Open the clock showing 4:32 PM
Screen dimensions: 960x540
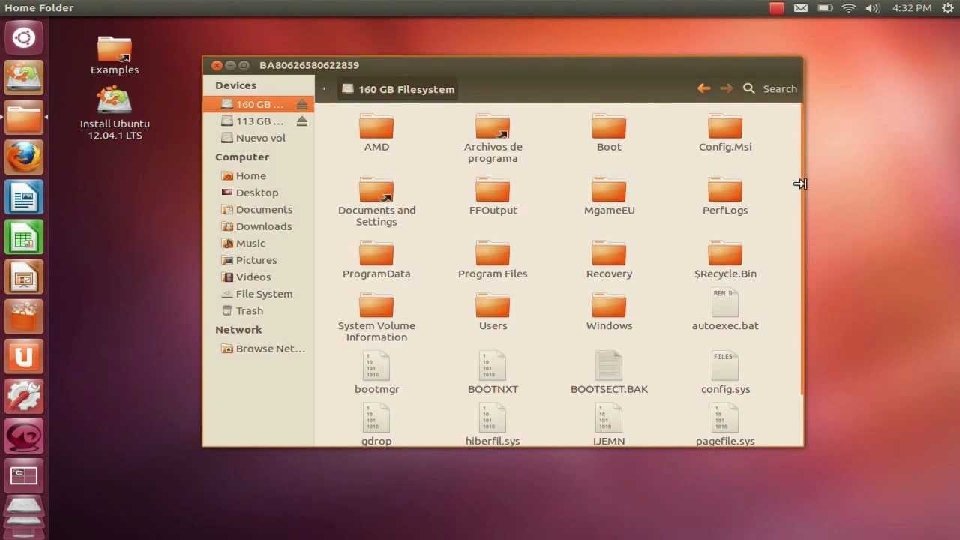point(912,8)
